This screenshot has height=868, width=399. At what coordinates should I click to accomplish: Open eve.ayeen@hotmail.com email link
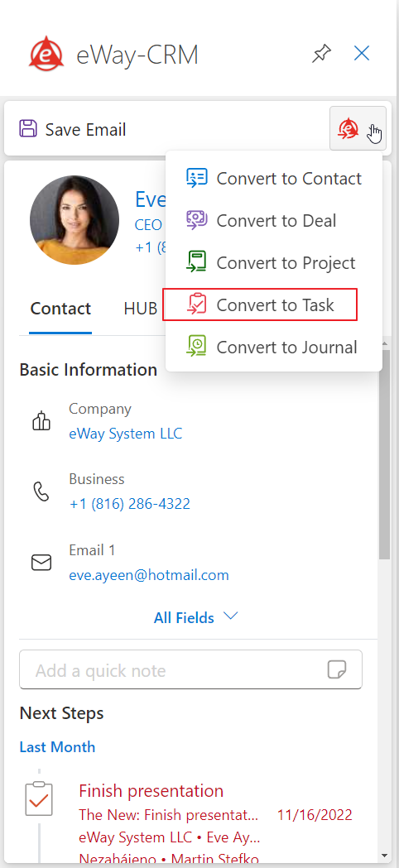point(149,575)
